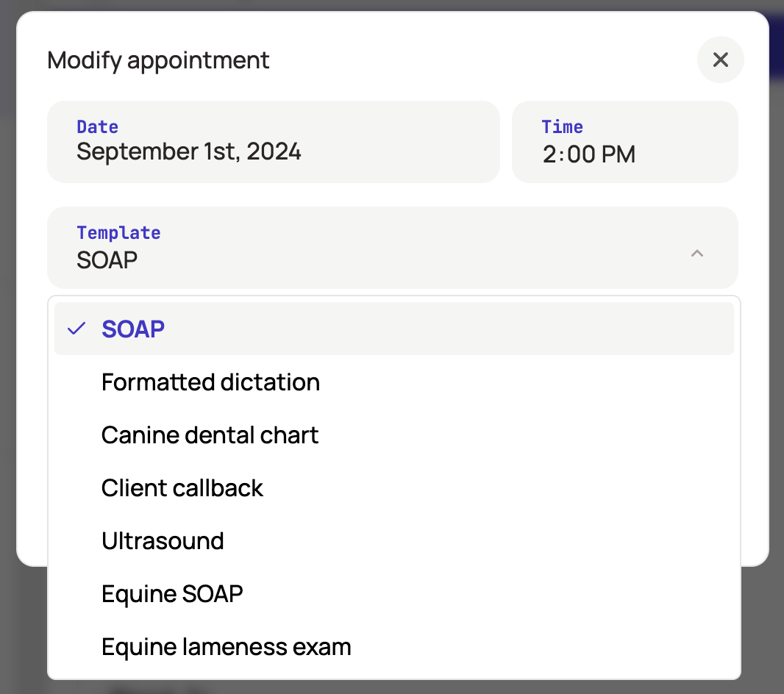Close the Modify appointment dialog
This screenshot has width=784, height=694.
[x=720, y=60]
